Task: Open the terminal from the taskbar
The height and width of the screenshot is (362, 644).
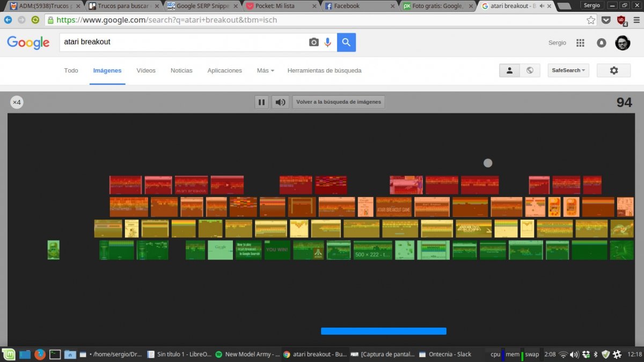Action: (55, 354)
